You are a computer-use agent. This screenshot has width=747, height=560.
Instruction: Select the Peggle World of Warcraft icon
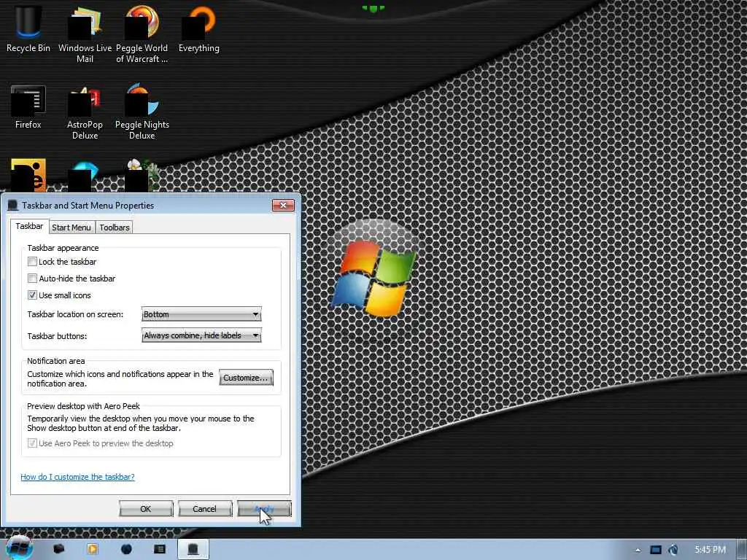(x=142, y=34)
